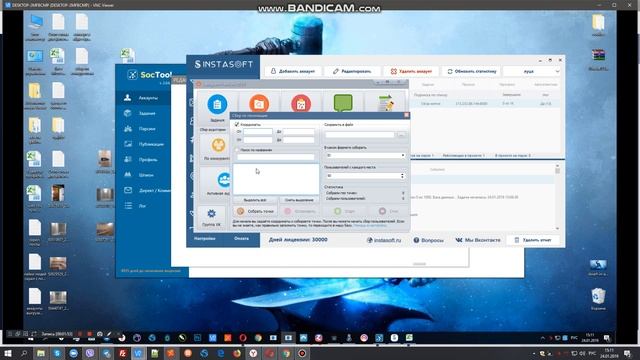Click the Лог list icon in SocTool

point(128,206)
